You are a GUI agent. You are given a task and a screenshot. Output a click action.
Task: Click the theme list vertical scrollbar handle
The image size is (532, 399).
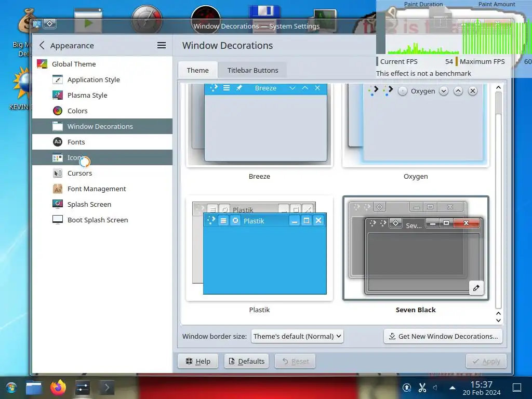coord(498,103)
